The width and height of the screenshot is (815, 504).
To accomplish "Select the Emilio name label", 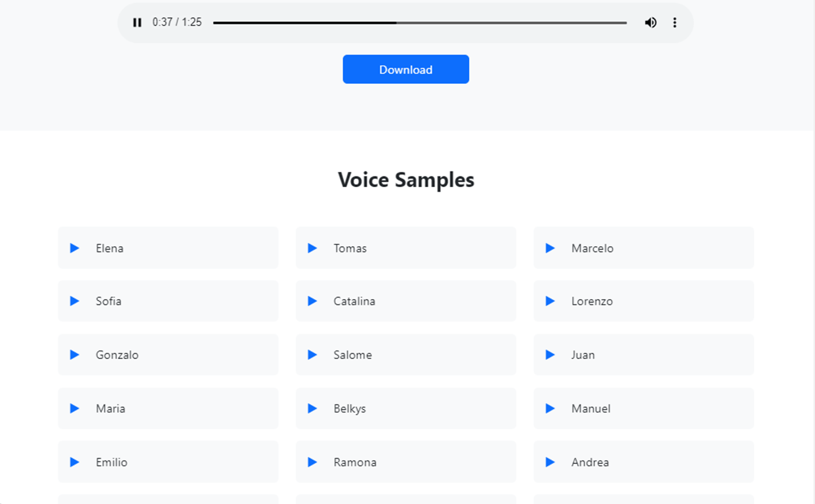I will [x=112, y=462].
